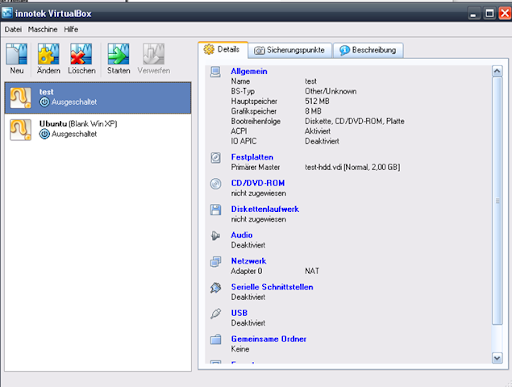The image size is (512, 387).
Task: Switch to the Sicherungspunkte tab
Action: [x=290, y=50]
